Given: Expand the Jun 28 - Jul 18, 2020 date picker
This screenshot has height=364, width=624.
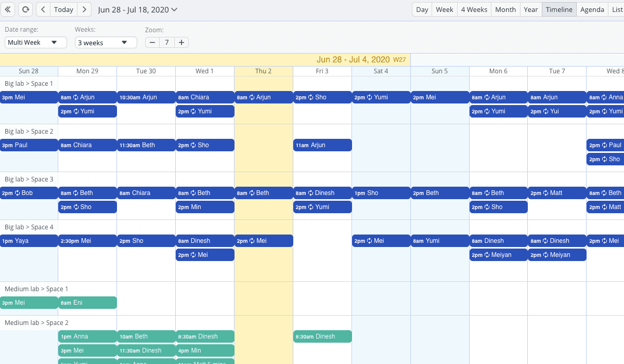Looking at the screenshot, I should [x=137, y=9].
